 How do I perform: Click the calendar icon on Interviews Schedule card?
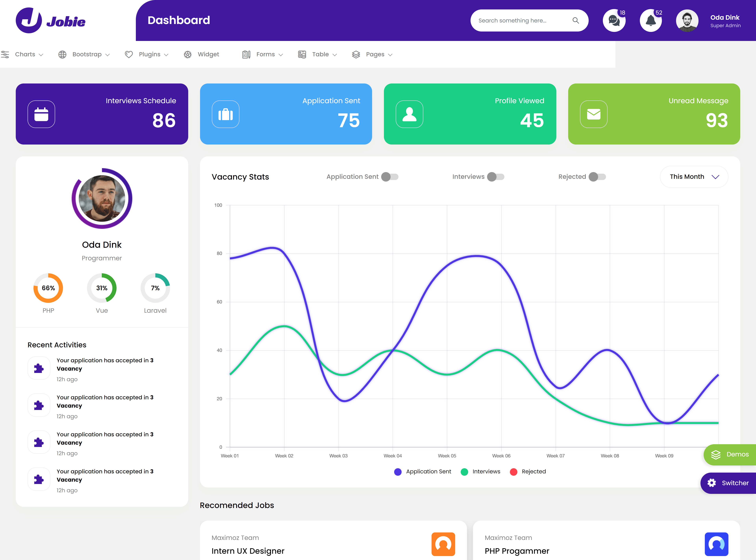pyautogui.click(x=41, y=114)
